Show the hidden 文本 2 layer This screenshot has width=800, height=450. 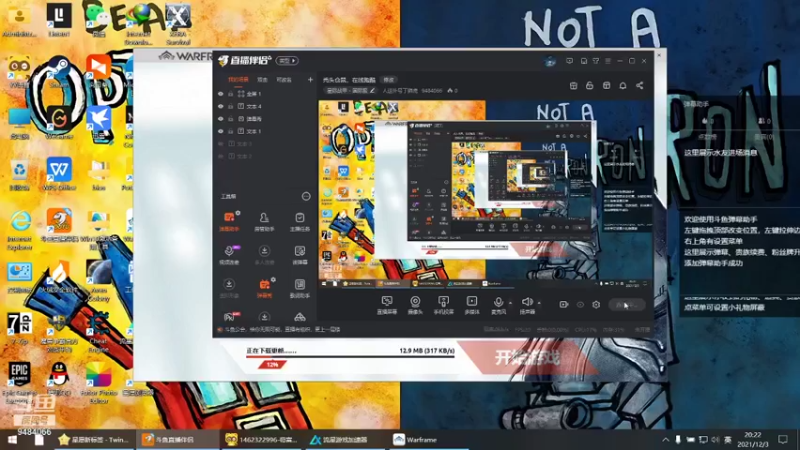(x=221, y=156)
